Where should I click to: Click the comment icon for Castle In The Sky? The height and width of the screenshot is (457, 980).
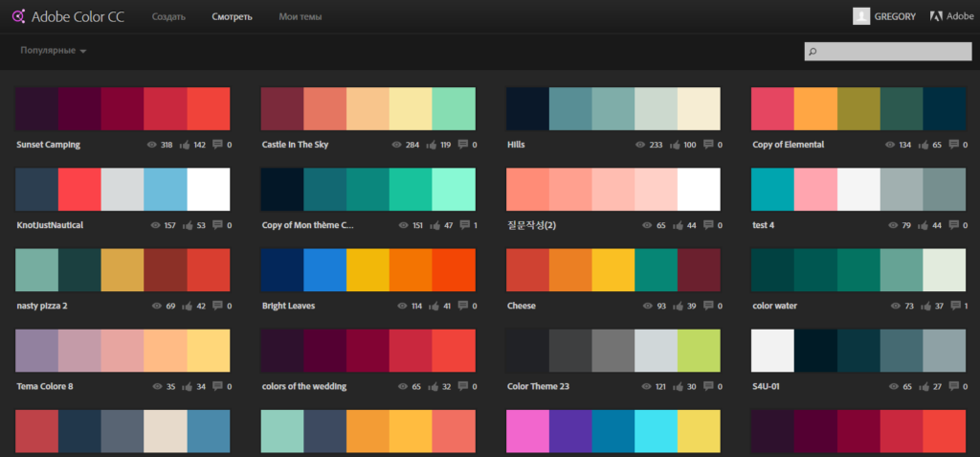pos(463,145)
